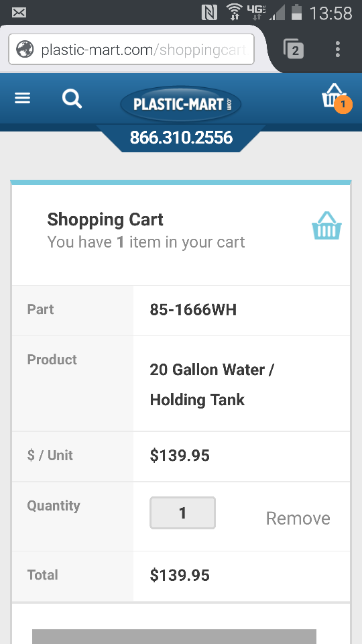Tap the globe icon in address bar
The height and width of the screenshot is (644, 362).
[x=25, y=50]
